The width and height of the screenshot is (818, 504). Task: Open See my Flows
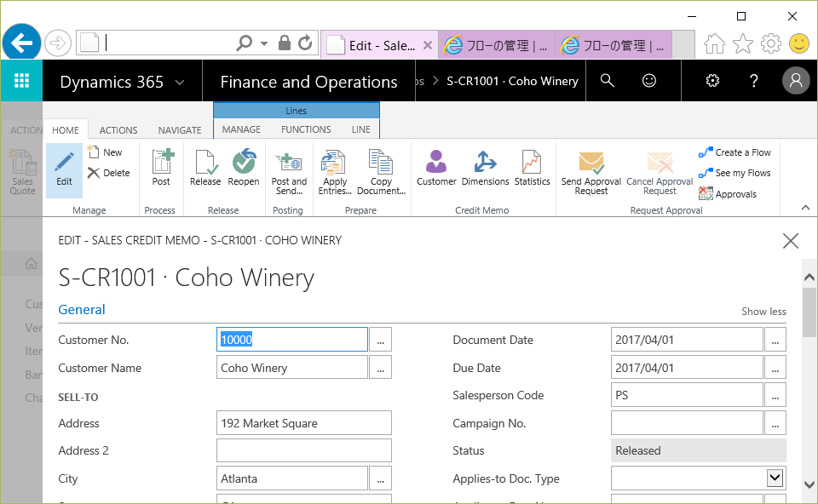(734, 173)
